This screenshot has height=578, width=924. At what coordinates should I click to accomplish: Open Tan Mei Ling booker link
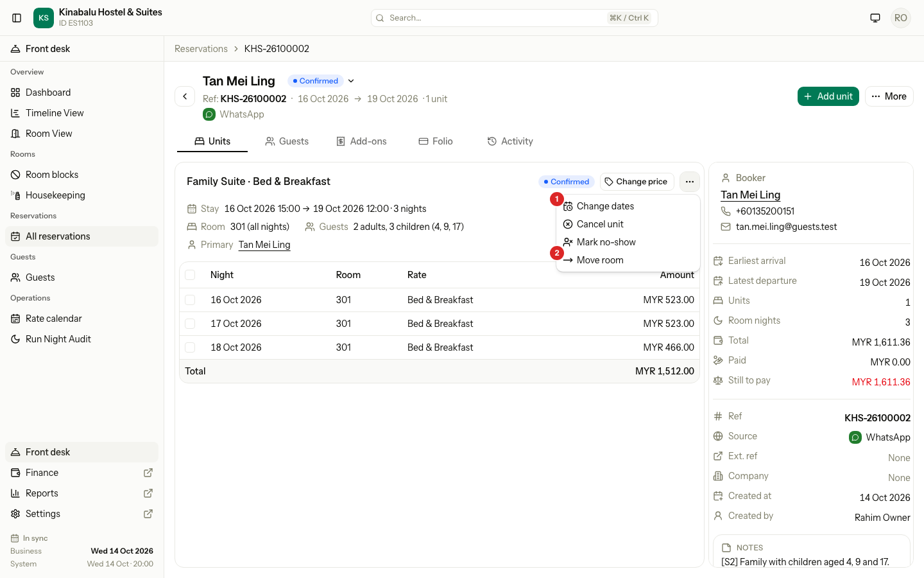(751, 195)
